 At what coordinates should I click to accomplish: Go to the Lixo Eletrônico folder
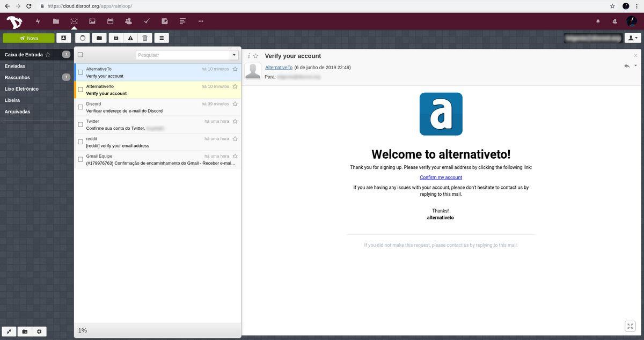pyautogui.click(x=21, y=89)
